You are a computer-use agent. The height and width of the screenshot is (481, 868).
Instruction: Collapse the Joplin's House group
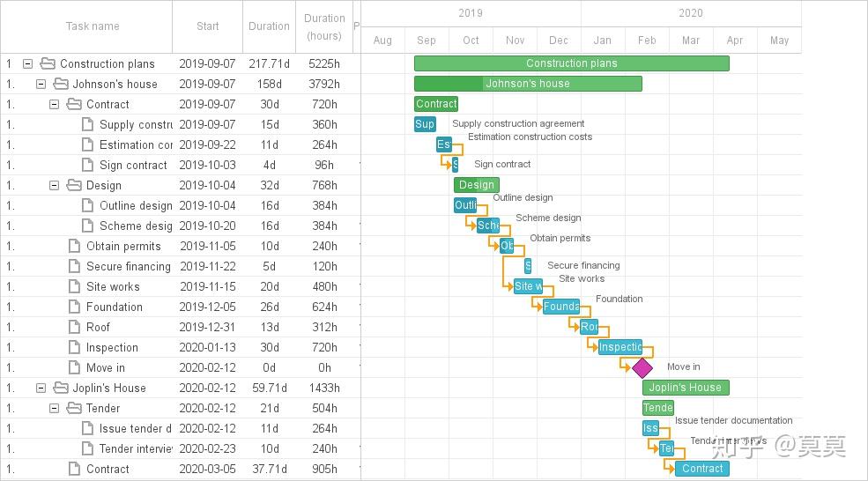point(41,388)
